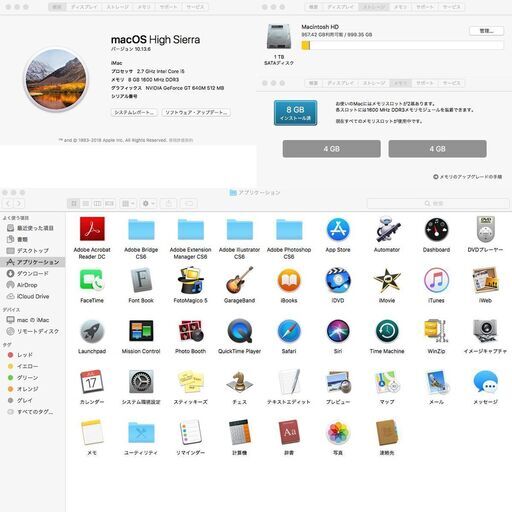Open the iBooks application
This screenshot has width=512, height=512.
pos(289,280)
